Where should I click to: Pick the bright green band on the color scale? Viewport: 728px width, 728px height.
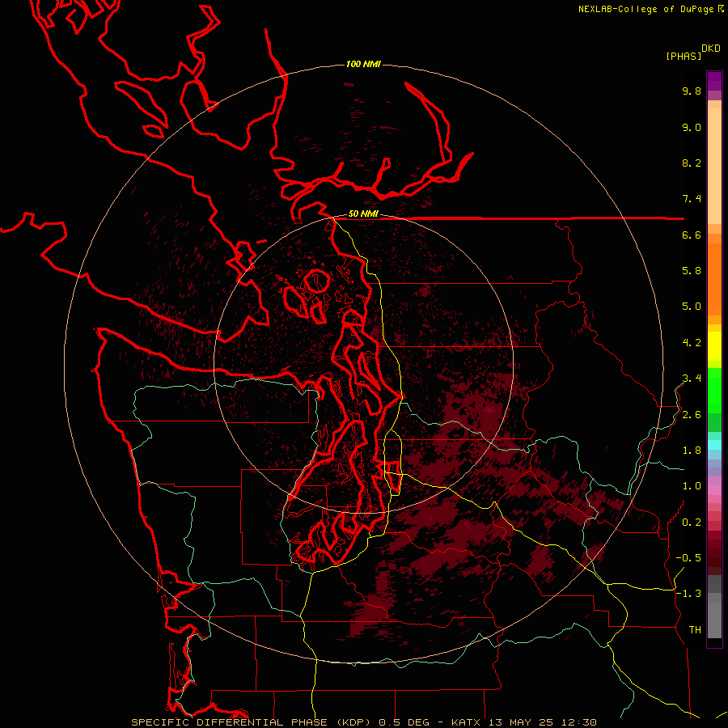(x=714, y=389)
